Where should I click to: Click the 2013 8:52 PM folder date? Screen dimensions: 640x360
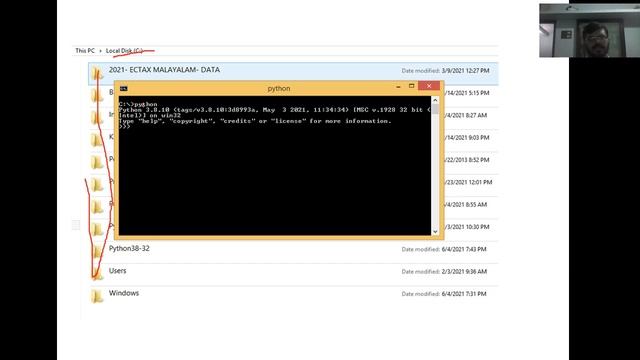(x=467, y=160)
